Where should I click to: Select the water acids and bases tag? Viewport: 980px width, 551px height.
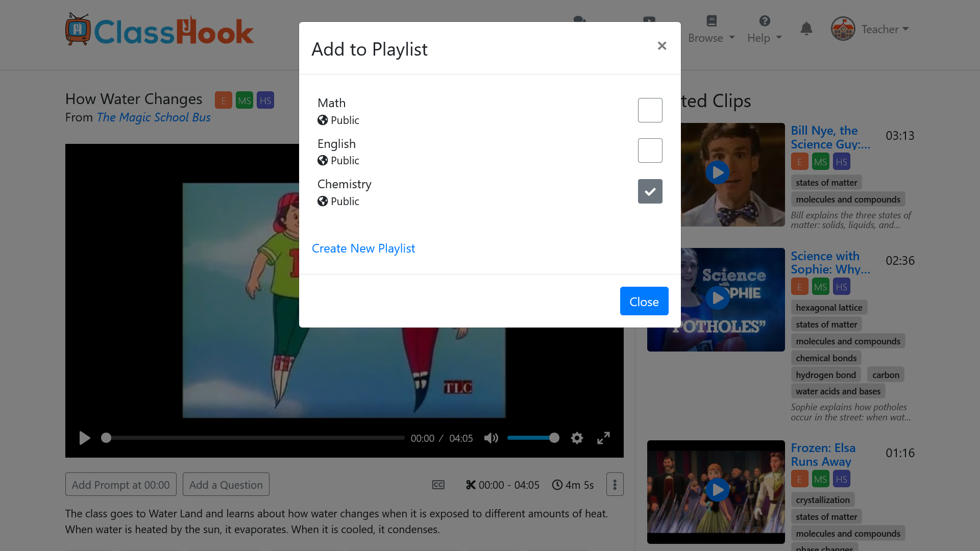(838, 391)
